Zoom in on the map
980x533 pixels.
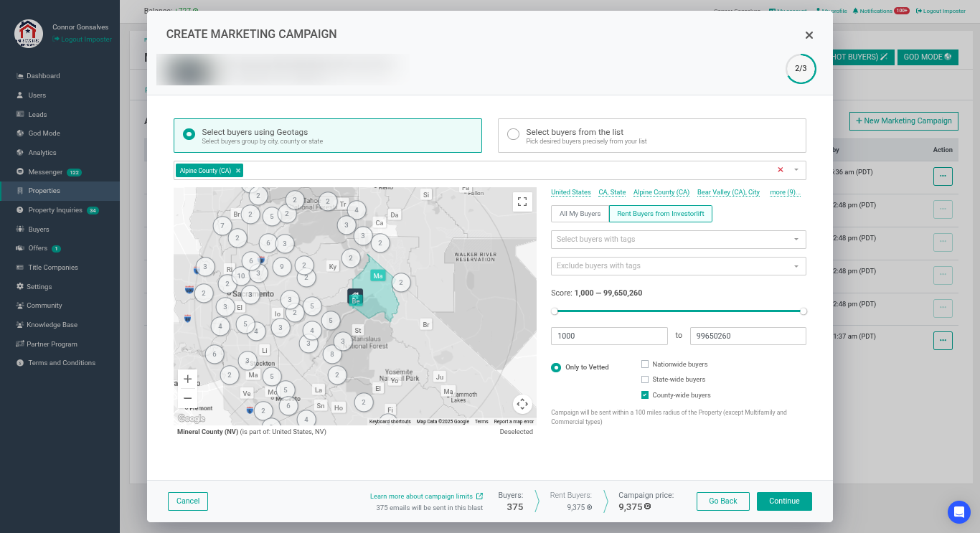(x=188, y=379)
